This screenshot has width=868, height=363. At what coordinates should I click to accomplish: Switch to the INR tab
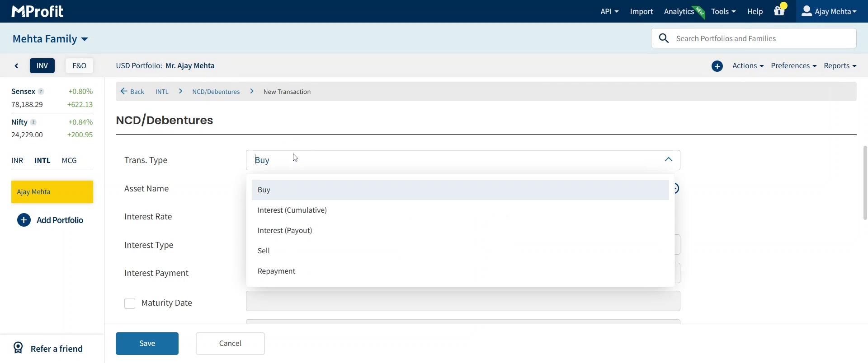coord(17,161)
